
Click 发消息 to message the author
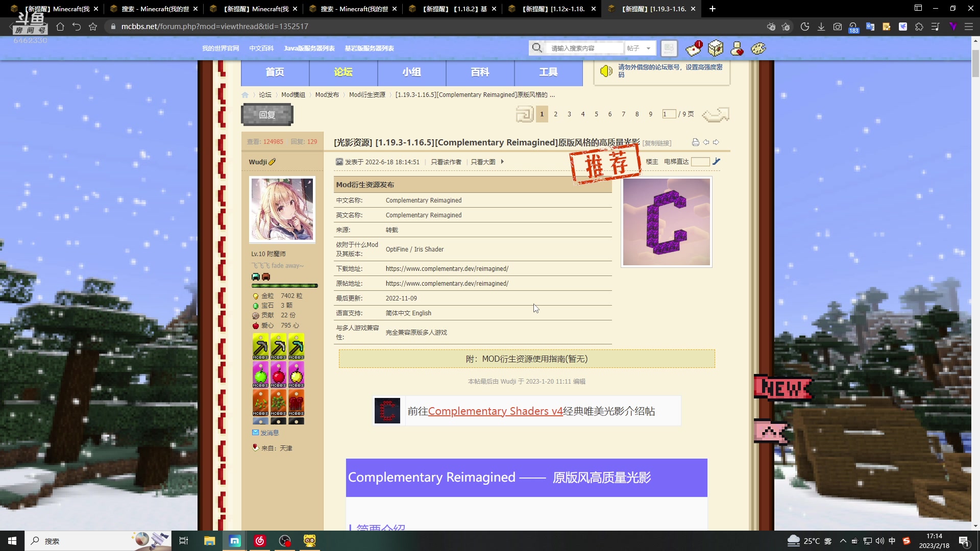click(269, 433)
